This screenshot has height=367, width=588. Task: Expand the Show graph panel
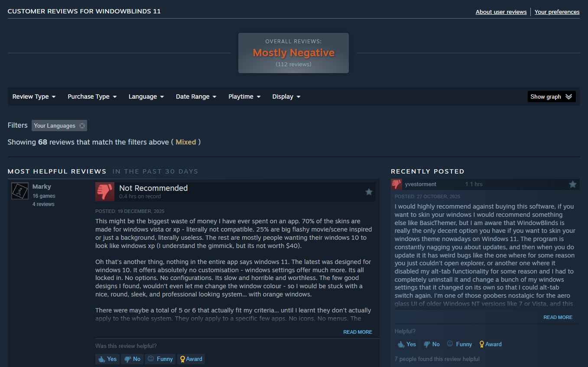[x=552, y=97]
